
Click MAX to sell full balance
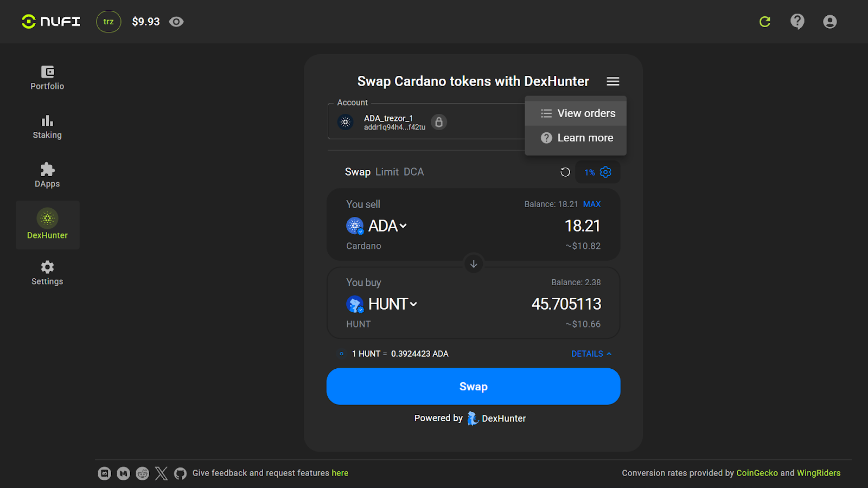pyautogui.click(x=592, y=204)
